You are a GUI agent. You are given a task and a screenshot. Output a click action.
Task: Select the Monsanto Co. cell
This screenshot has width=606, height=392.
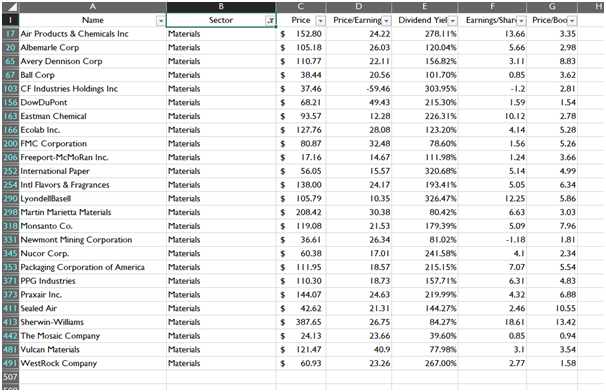[x=93, y=226]
